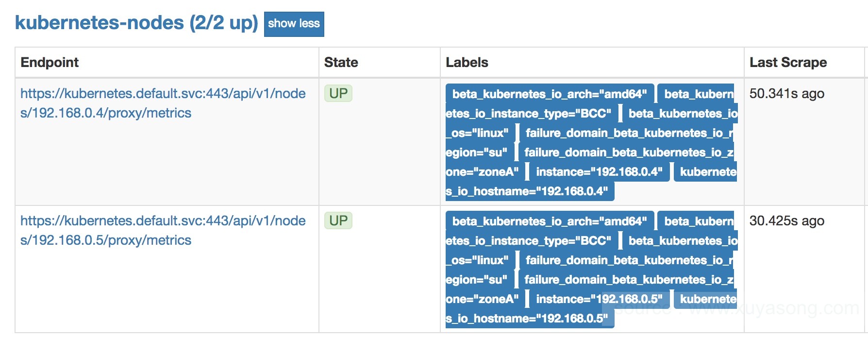Screen dimensions: 868x338
Task: Click first row's failure_domain region label tag
Action: (x=626, y=133)
